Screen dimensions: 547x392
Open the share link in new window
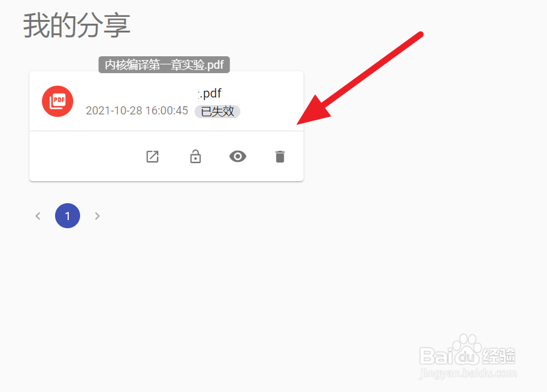click(153, 156)
